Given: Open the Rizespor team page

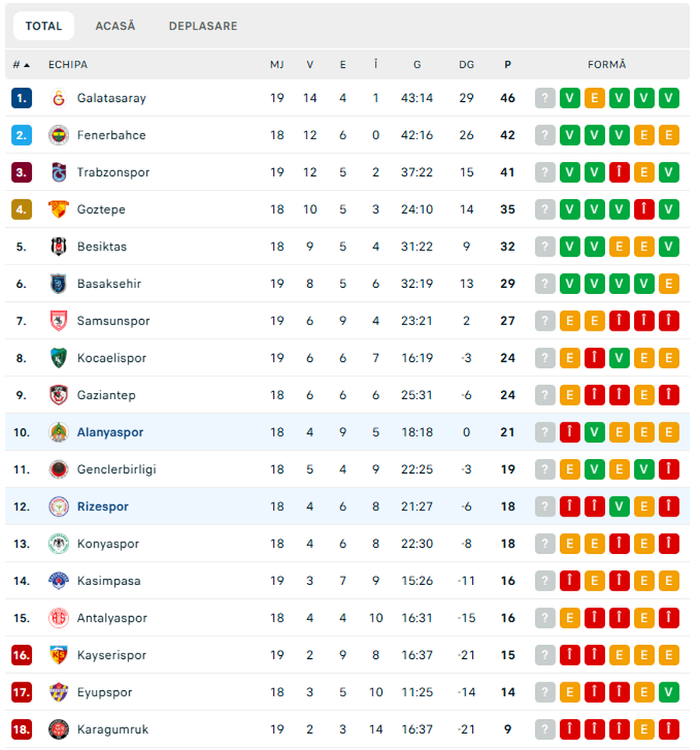Looking at the screenshot, I should (103, 506).
